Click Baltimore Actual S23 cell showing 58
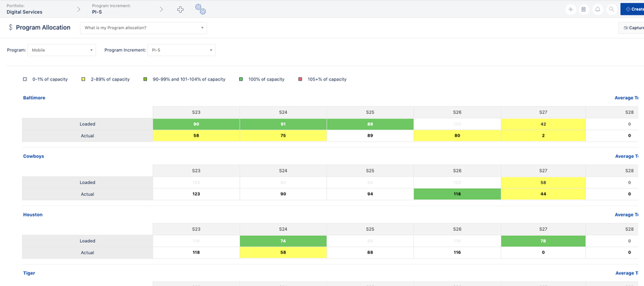This screenshot has height=286, width=644. (x=197, y=136)
